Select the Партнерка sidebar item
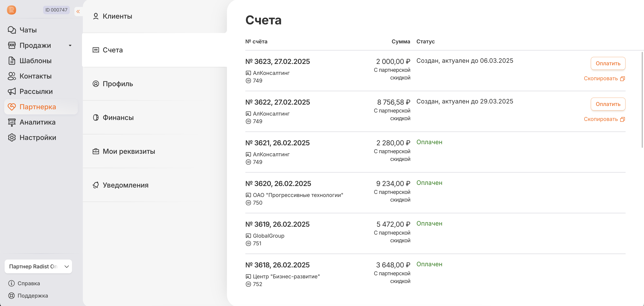 38,107
